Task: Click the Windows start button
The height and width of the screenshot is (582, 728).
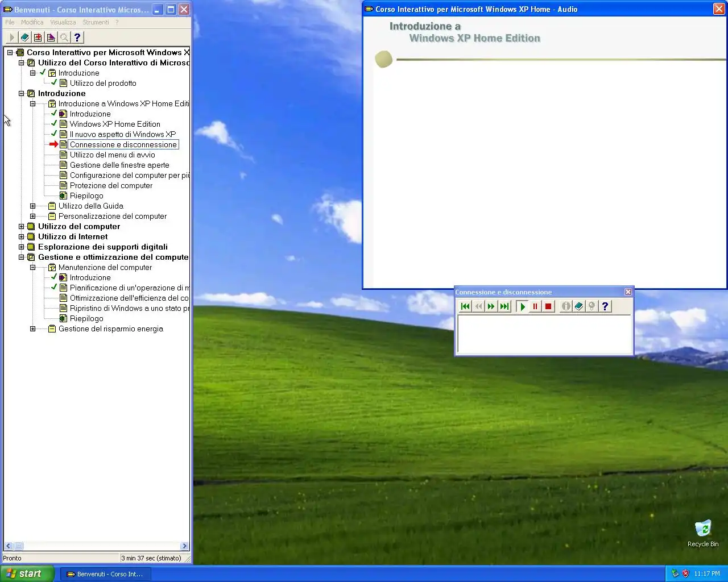Action: click(27, 573)
